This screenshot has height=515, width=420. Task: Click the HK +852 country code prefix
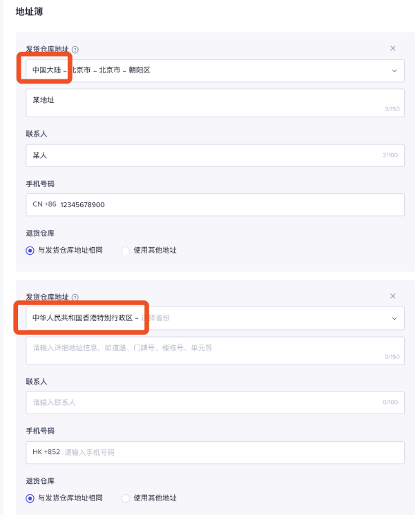pyautogui.click(x=46, y=453)
